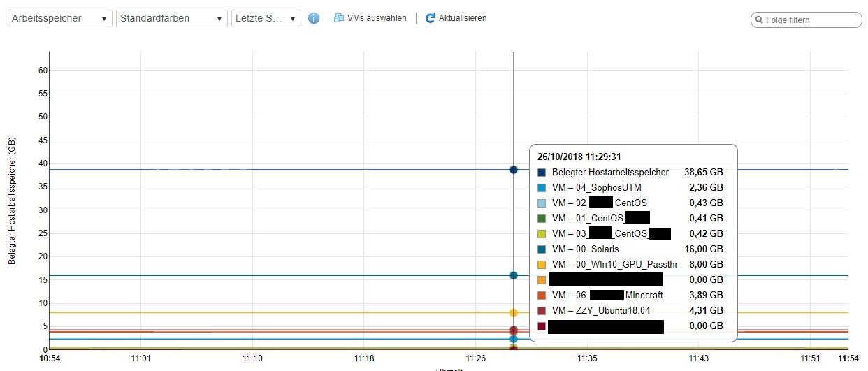
Task: Click the 60 y-axis tick label
Action: coord(43,70)
